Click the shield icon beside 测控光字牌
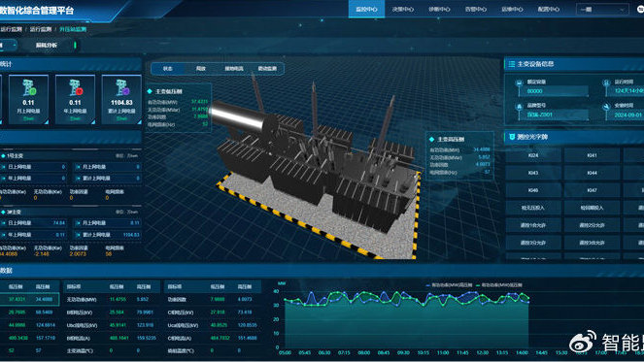644x362 pixels. click(512, 137)
